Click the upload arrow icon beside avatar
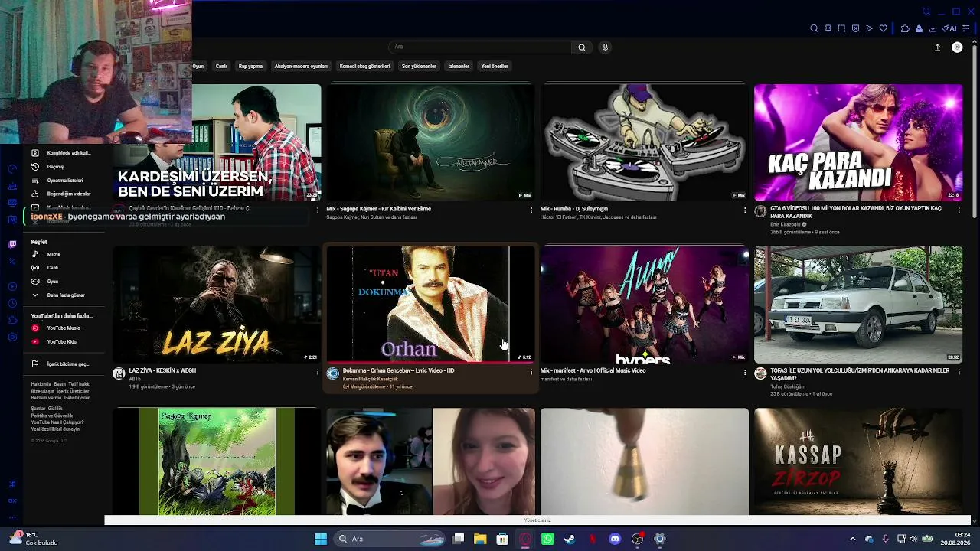Screen dimensions: 980x551 tap(937, 47)
